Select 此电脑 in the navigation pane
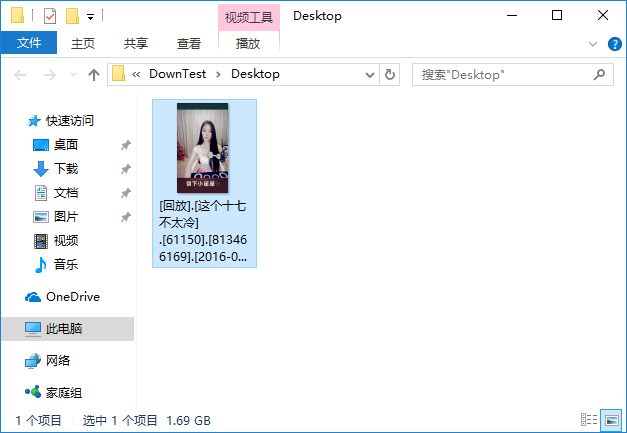 point(68,329)
